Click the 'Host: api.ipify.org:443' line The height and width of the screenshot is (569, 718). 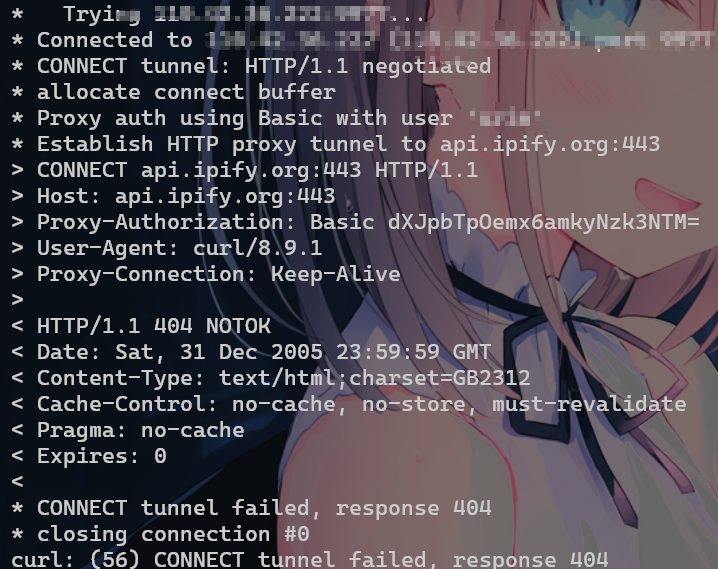[x=173, y=196]
